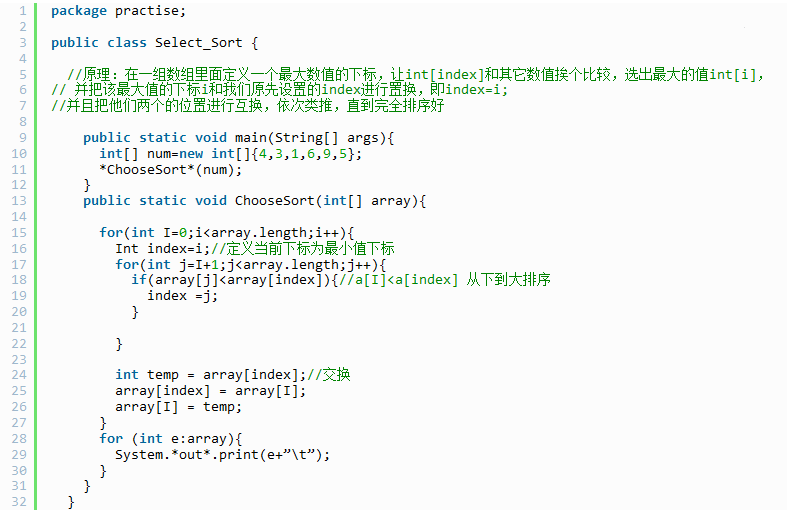Click the "array[I] = temp;" statement
This screenshot has height=513, width=787.
point(178,407)
